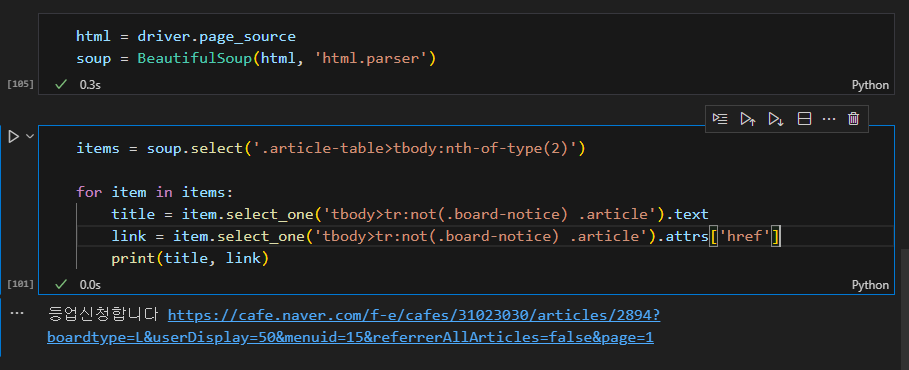Screen dimensions: 909x370
Task: Place cursor on the link = item.select_one line
Action: [x=446, y=237]
